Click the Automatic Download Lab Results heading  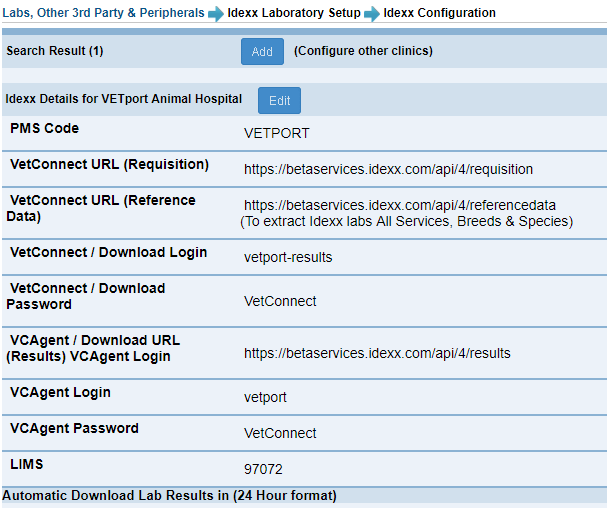click(169, 496)
